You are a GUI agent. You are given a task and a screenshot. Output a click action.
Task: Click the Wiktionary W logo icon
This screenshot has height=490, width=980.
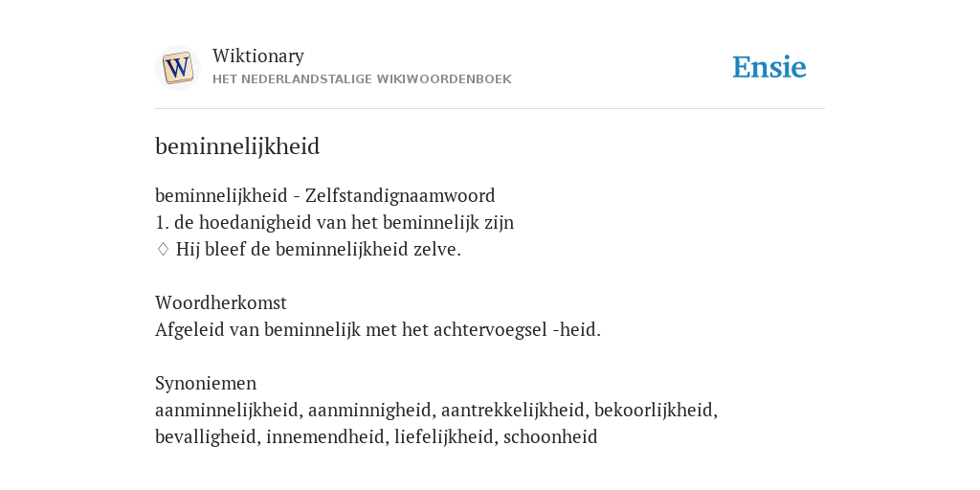point(177,68)
